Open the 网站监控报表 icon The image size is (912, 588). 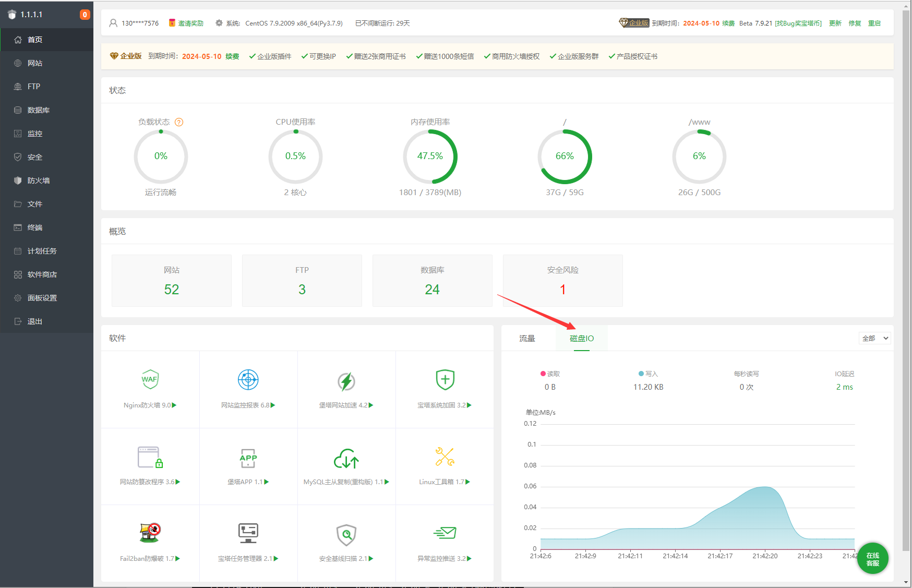pos(248,379)
